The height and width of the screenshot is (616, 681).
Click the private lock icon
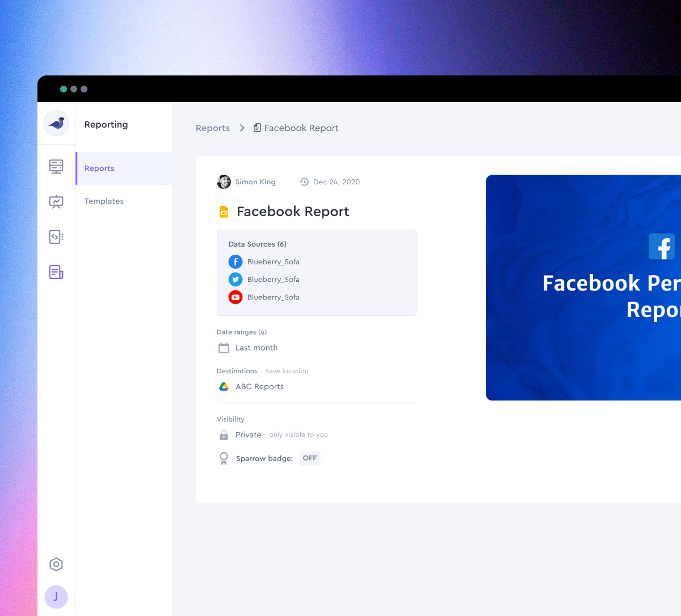[224, 435]
